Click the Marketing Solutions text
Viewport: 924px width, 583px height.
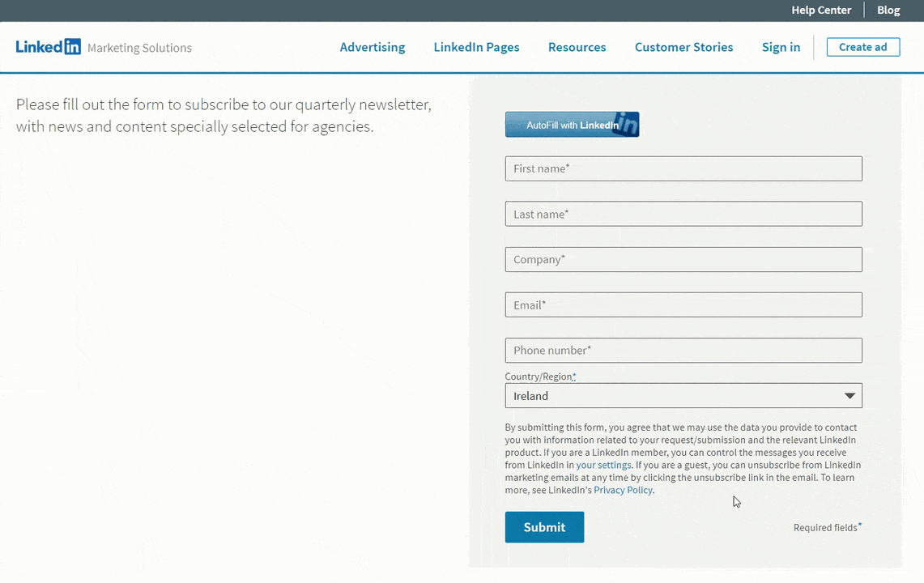tap(139, 48)
